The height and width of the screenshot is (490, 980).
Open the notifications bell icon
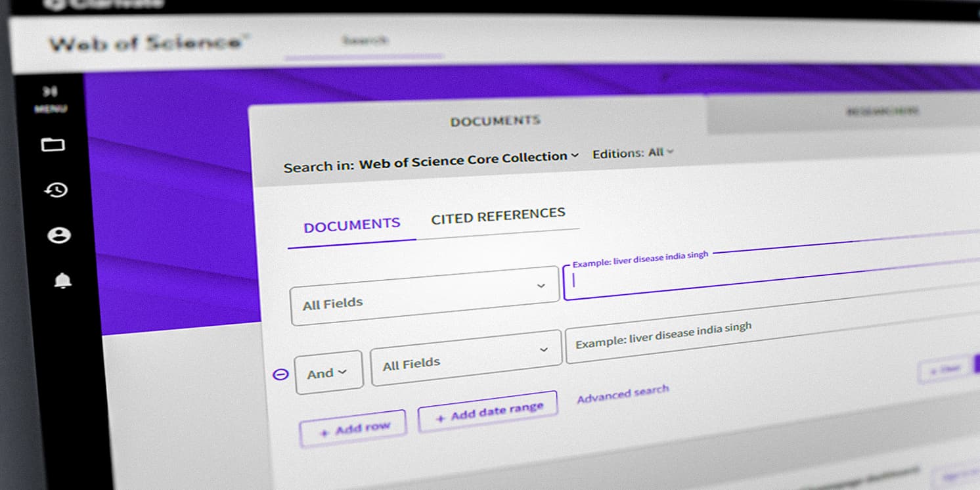pos(62,281)
